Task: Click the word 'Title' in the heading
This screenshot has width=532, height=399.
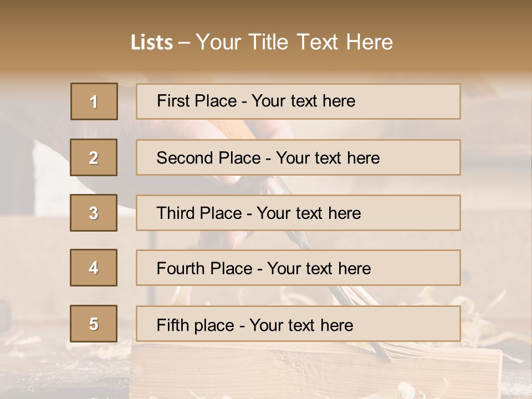Action: (268, 42)
